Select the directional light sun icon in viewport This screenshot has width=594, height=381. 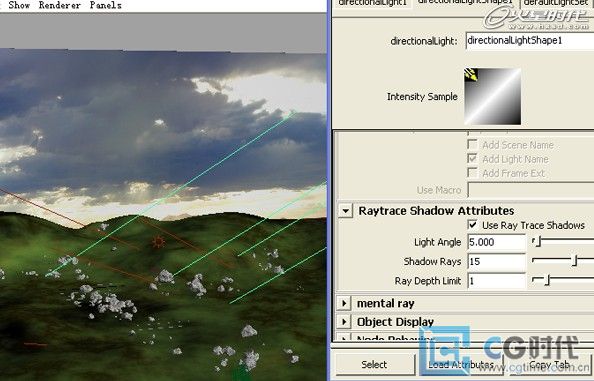[x=158, y=242]
